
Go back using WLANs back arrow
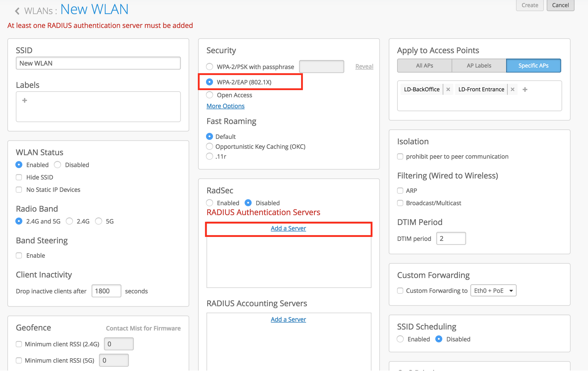tap(17, 11)
